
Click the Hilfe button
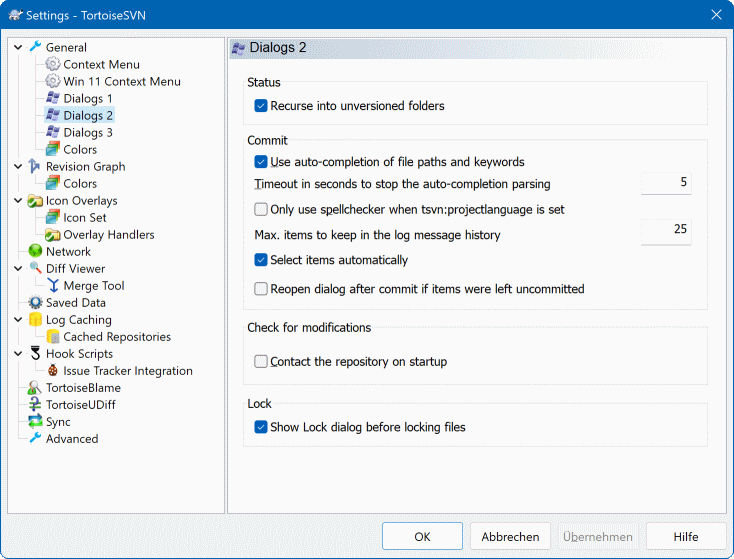point(686,537)
